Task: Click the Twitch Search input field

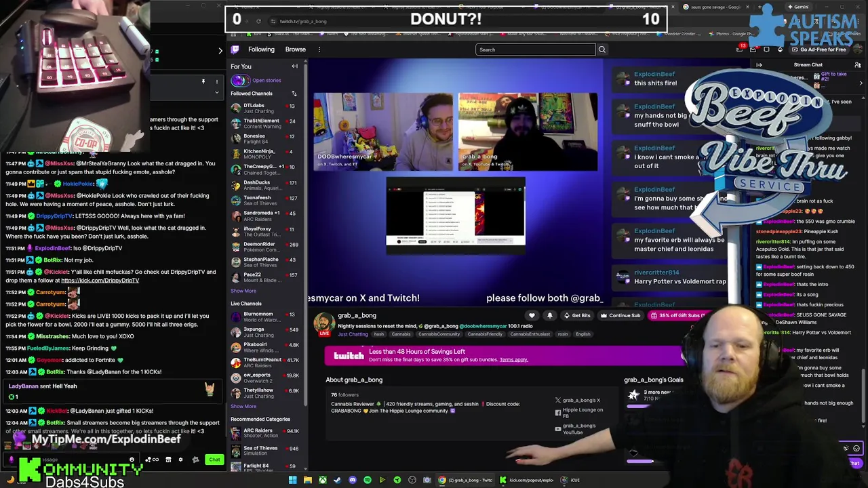Action: point(535,49)
